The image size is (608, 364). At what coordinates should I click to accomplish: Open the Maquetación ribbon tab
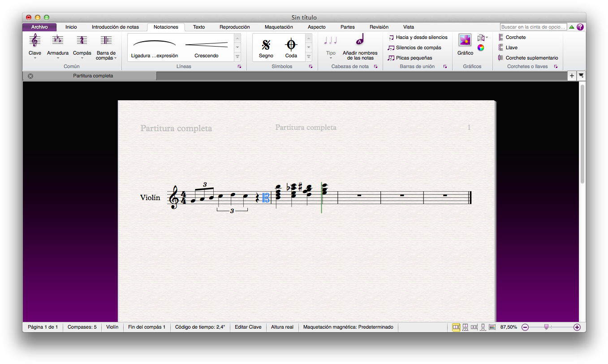[278, 27]
